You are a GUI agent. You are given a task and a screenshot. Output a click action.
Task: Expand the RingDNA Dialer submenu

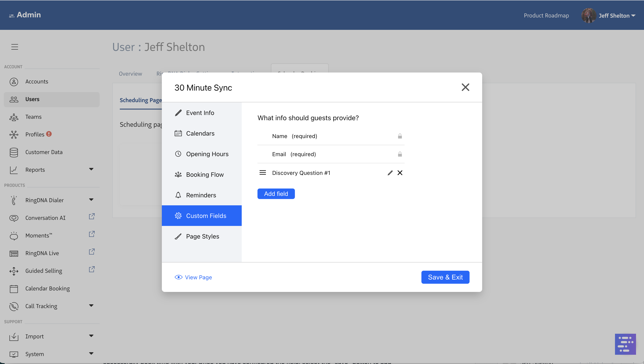pyautogui.click(x=91, y=200)
